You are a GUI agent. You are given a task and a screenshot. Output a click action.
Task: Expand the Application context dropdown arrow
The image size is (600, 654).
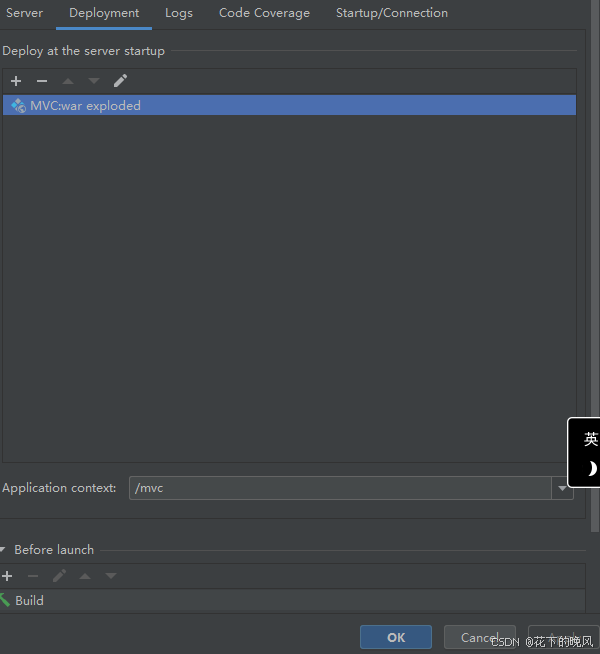[x=562, y=488]
